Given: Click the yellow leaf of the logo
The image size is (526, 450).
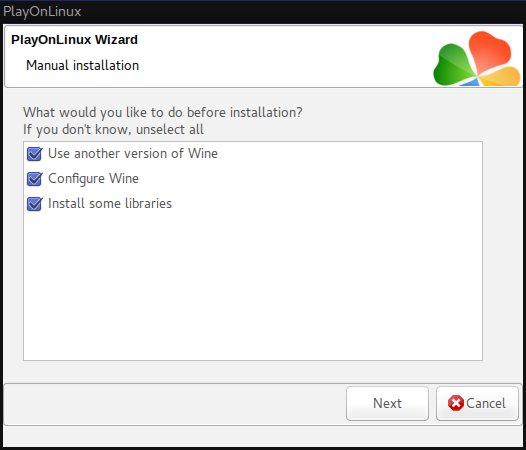Looking at the screenshot, I should (x=501, y=77).
